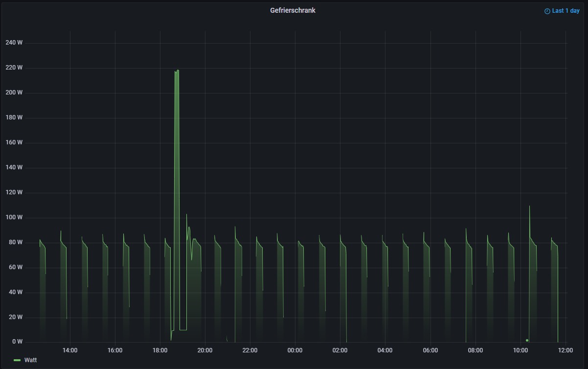
Task: Click the 180 W y-axis label
Action: [14, 117]
